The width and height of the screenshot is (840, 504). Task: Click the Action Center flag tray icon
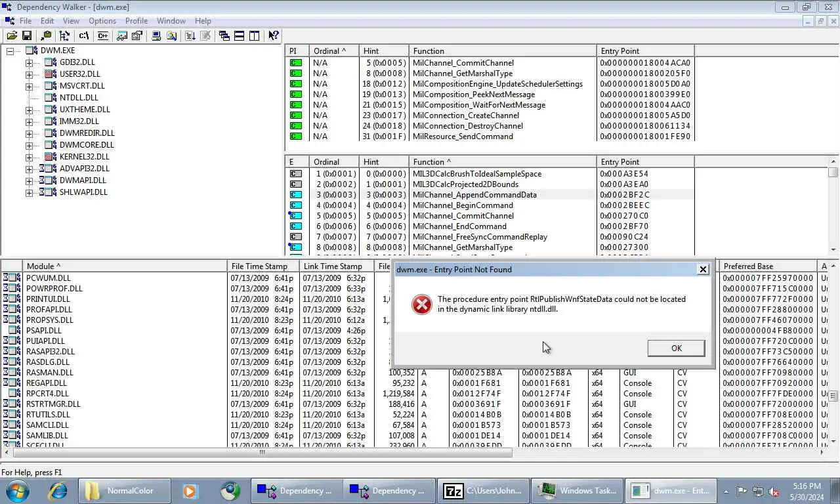tap(742, 492)
